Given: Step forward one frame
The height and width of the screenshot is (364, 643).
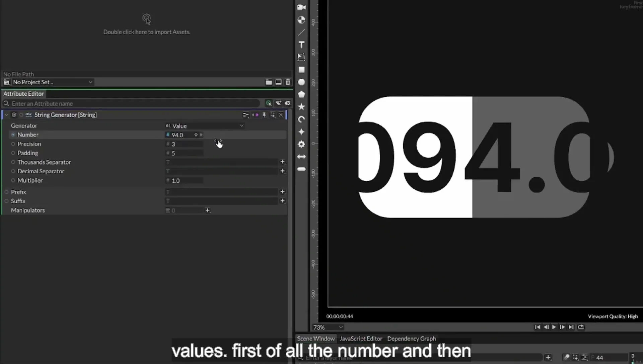Looking at the screenshot, I should [x=562, y=327].
